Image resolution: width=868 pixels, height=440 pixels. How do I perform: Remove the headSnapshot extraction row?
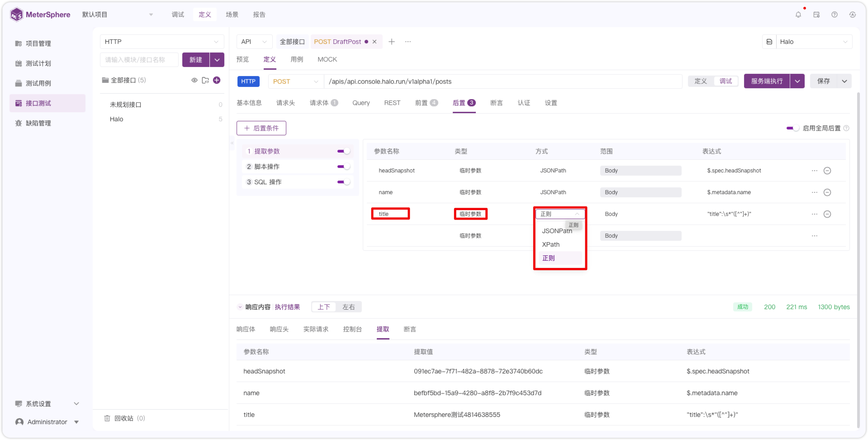click(827, 171)
